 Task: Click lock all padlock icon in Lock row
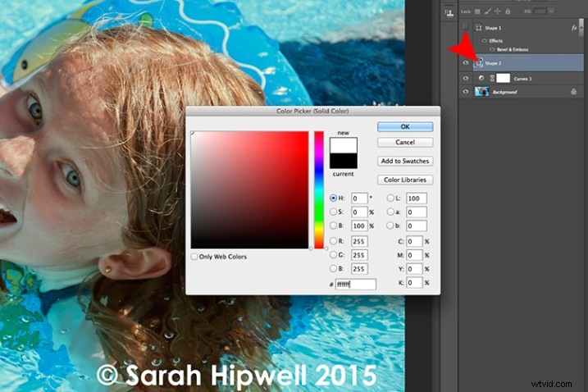pyautogui.click(x=508, y=11)
